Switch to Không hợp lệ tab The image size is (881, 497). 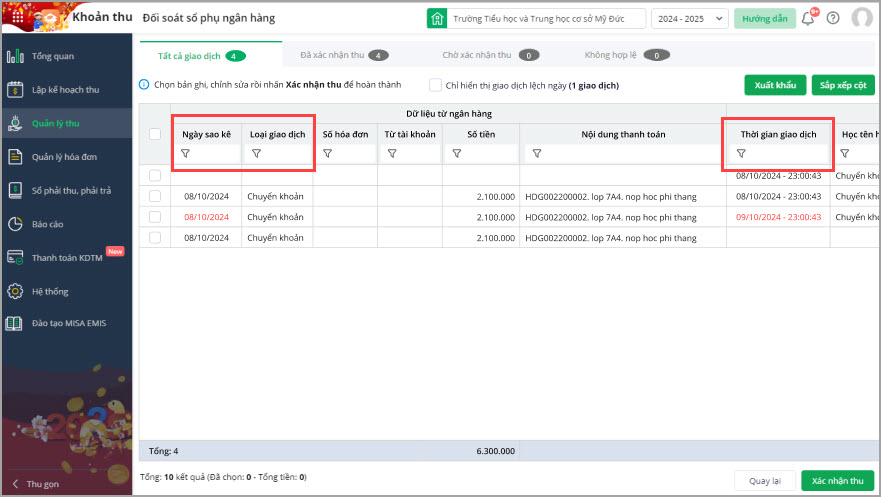627,55
